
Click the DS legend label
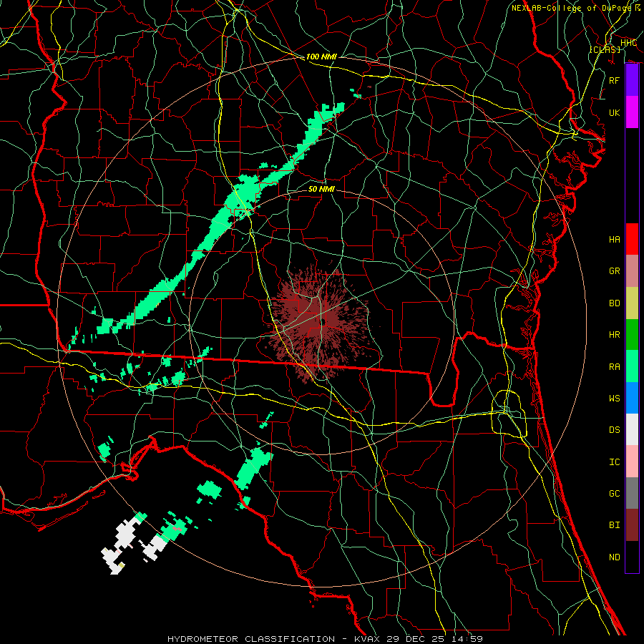coord(614,429)
